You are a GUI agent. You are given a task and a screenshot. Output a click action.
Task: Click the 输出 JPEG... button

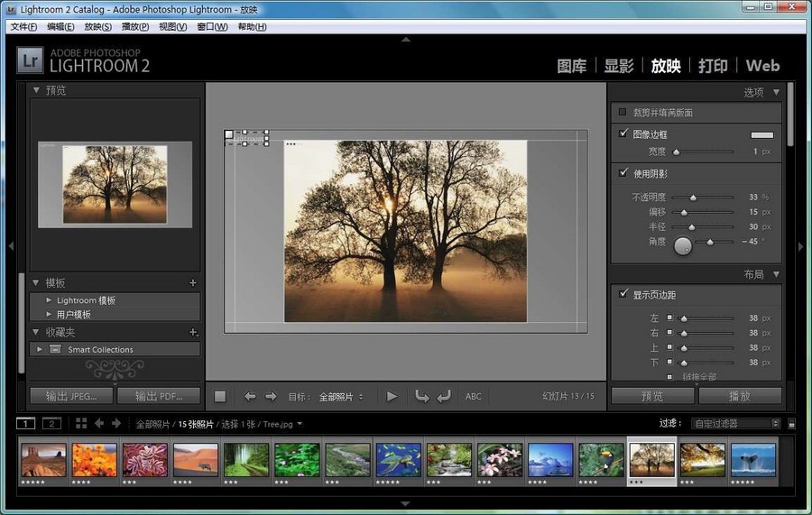[71, 396]
